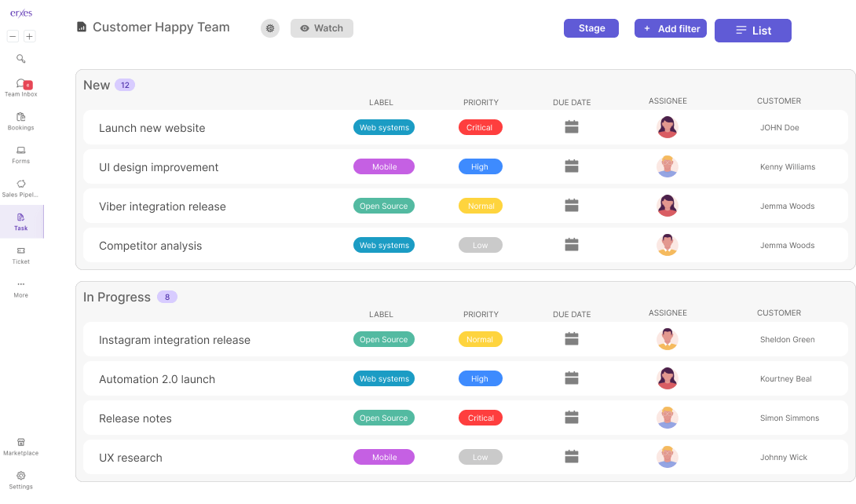Click Critical priority on Release notes
856x504 pixels.
pos(481,418)
